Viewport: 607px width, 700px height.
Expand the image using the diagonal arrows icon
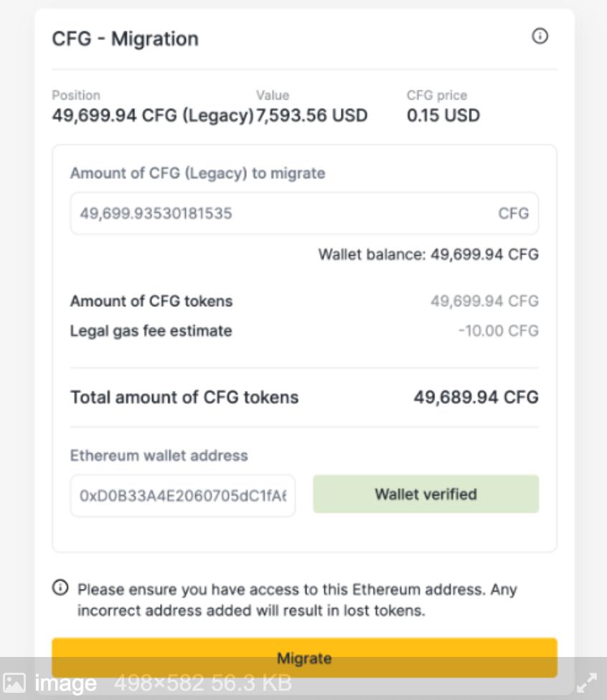586,683
